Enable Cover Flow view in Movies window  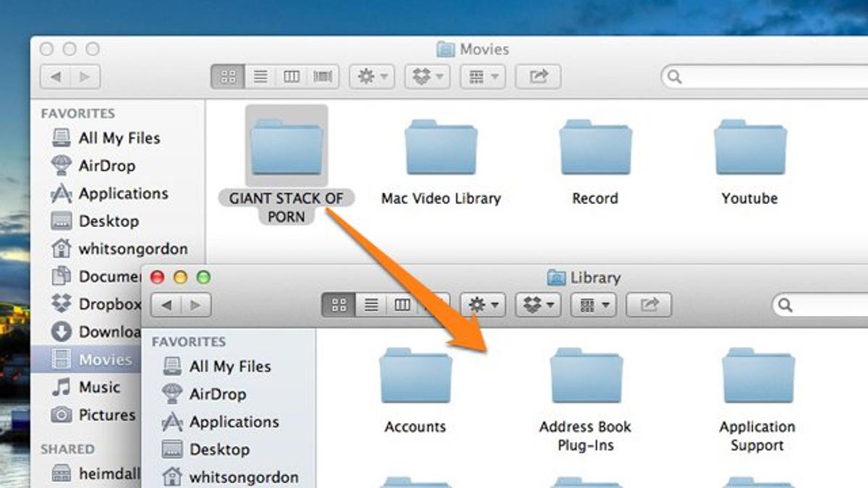323,77
